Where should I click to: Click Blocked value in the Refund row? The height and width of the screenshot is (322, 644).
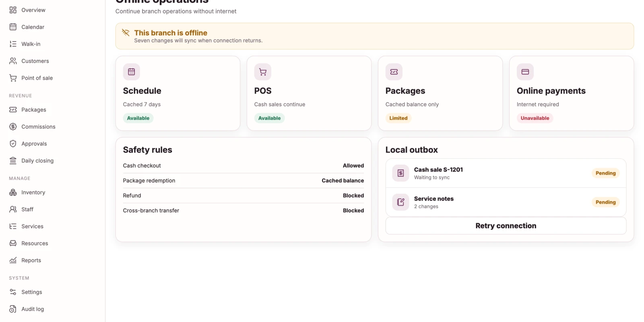(x=353, y=195)
